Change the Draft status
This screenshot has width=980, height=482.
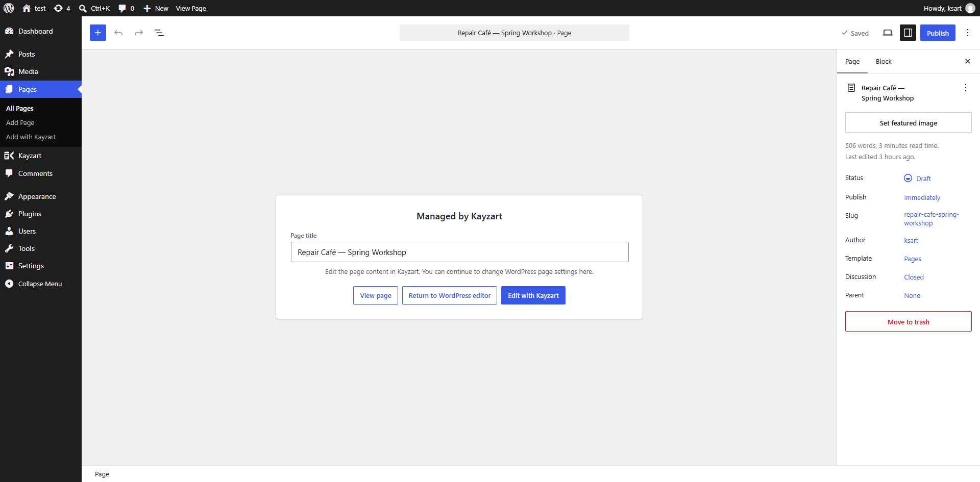pos(918,179)
